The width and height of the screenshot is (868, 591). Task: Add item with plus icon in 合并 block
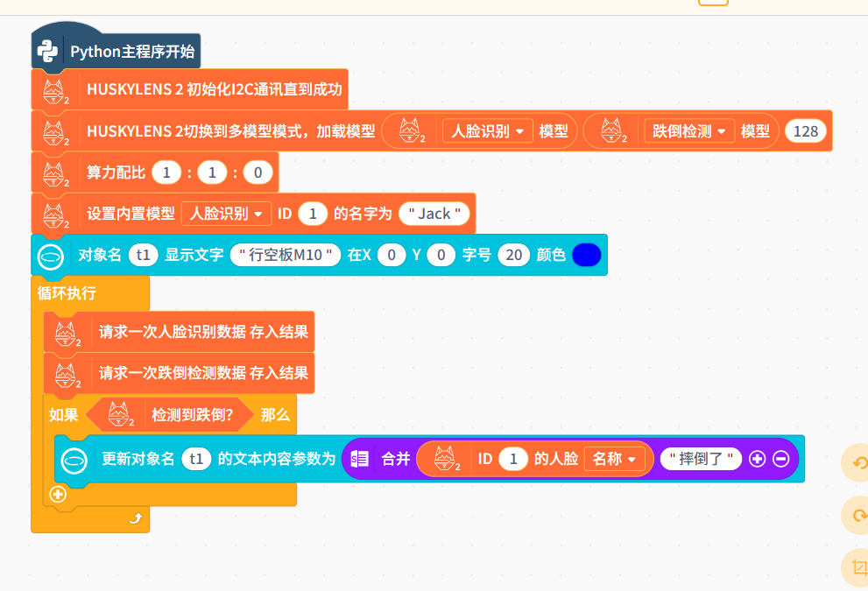point(758,459)
